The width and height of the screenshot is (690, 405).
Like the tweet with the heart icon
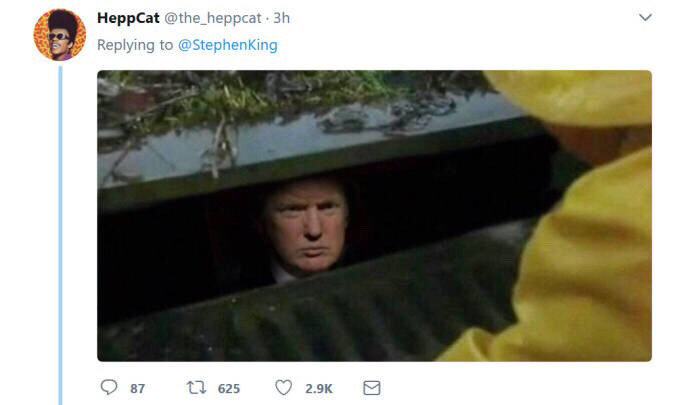pos(283,387)
